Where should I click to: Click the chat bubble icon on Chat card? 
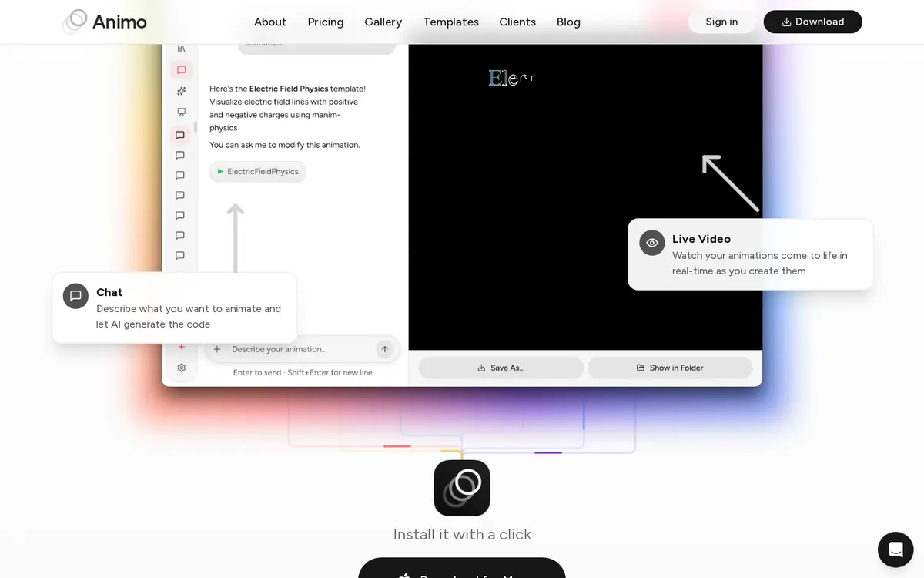[75, 296]
